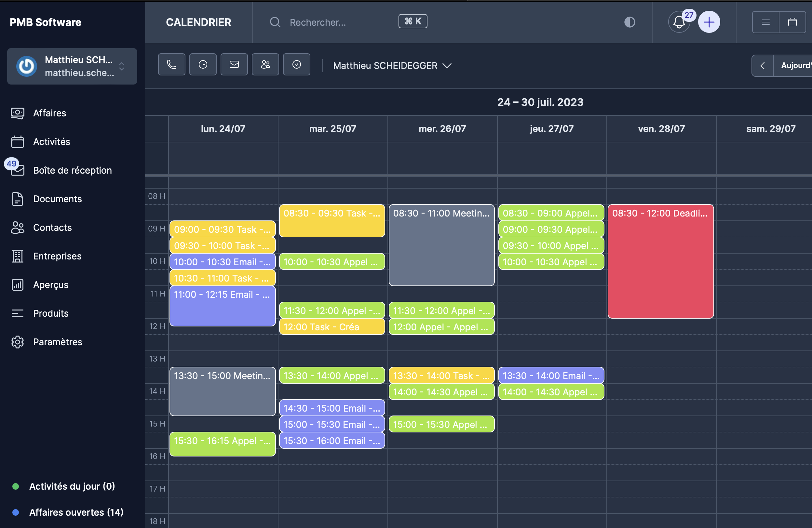This screenshot has height=528, width=812.
Task: Go to previous week chevron
Action: pos(762,65)
